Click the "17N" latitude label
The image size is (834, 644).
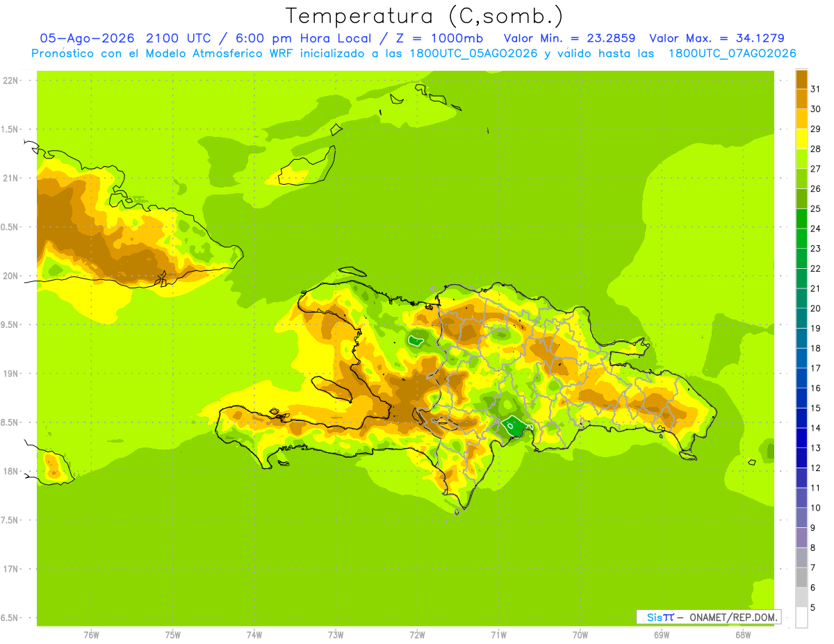[11, 569]
